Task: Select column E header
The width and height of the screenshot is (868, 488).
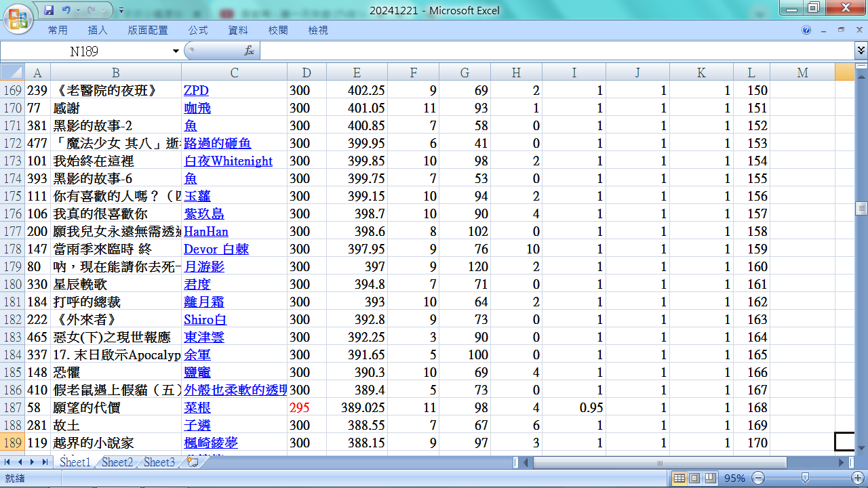Action: [357, 73]
